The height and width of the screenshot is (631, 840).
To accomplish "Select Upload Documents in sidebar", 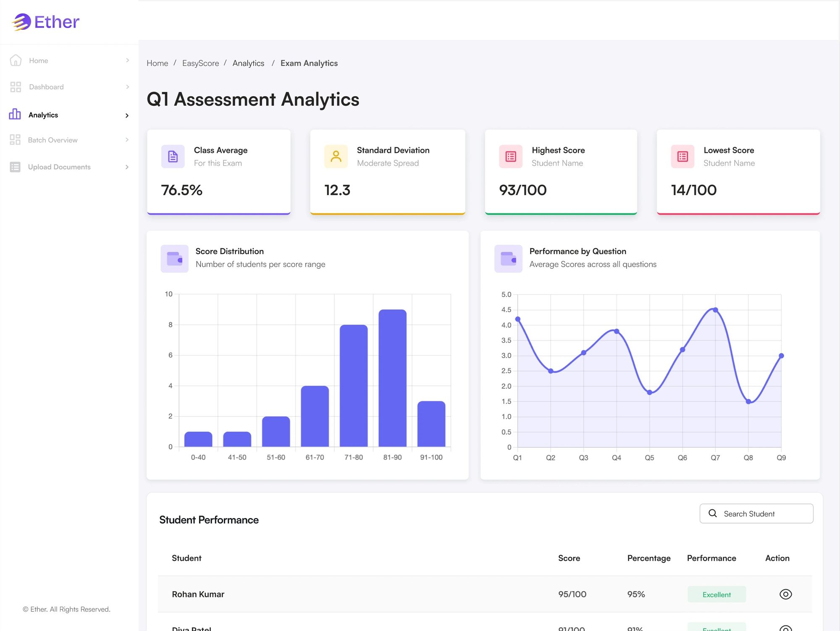I will click(69, 167).
